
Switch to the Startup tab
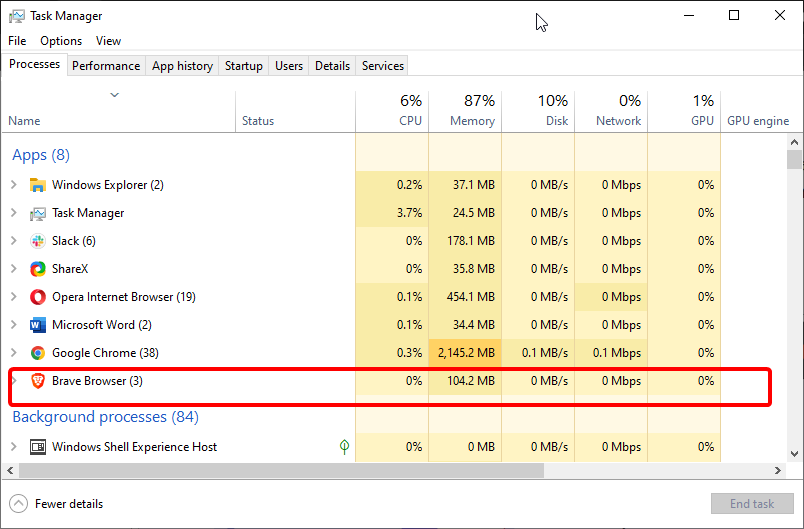[x=244, y=66]
